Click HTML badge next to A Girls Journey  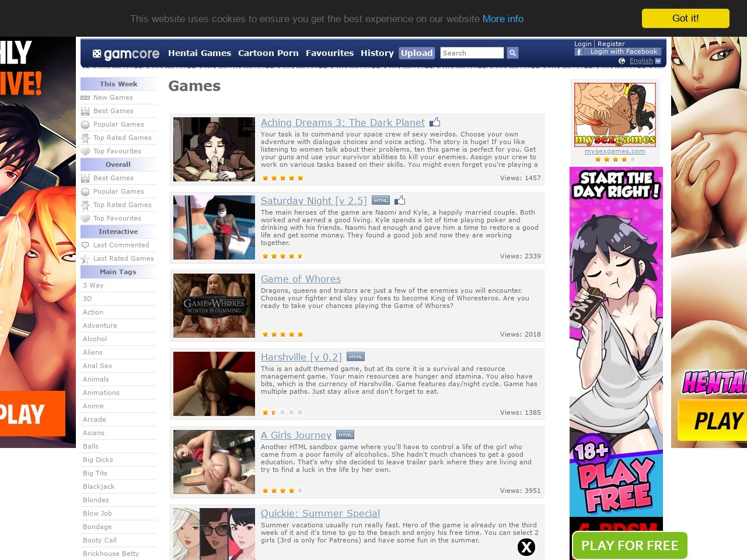[x=345, y=435]
